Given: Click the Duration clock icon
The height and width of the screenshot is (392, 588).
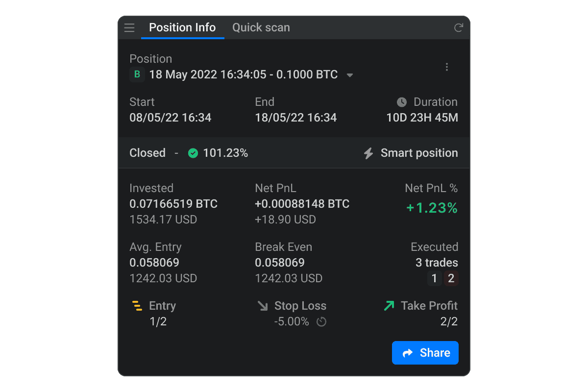Looking at the screenshot, I should pyautogui.click(x=402, y=102).
